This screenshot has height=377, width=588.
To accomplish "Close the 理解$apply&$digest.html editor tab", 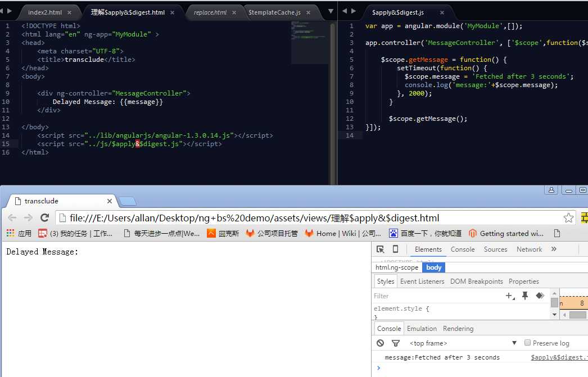I will pyautogui.click(x=172, y=12).
